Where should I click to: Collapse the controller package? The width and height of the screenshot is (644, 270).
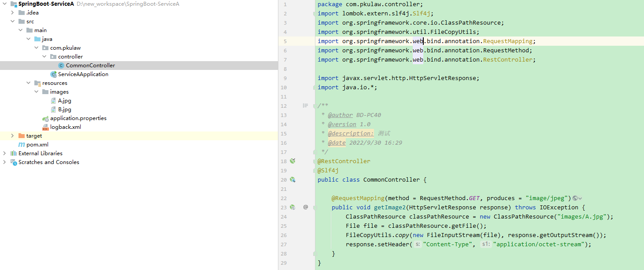[44, 57]
